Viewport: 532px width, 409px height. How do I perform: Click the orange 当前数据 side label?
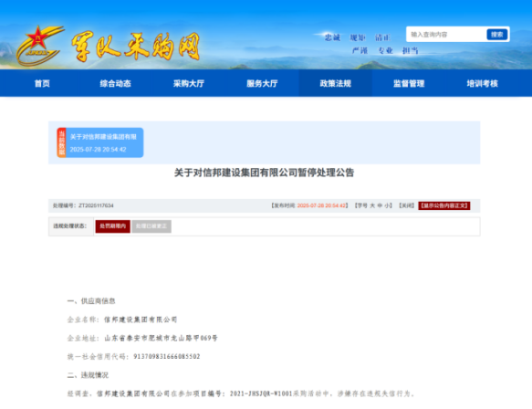click(x=61, y=142)
